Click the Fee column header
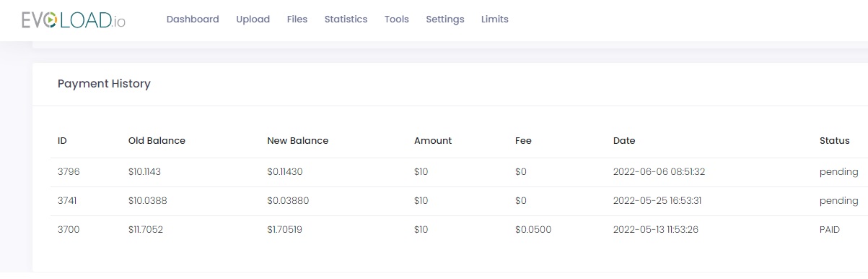 tap(523, 141)
